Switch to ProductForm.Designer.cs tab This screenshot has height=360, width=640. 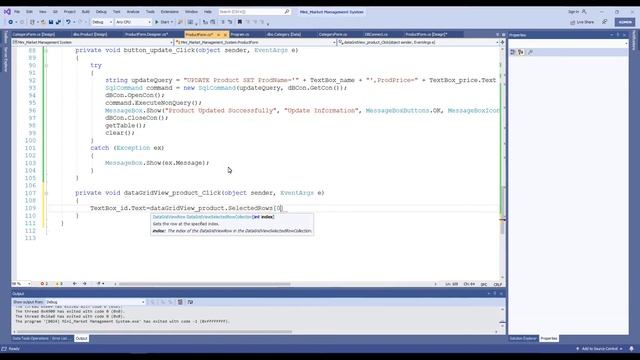147,34
